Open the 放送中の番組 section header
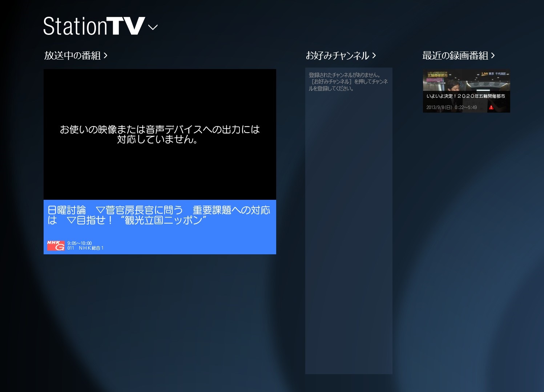Screen dimensions: 544x392 (76, 56)
